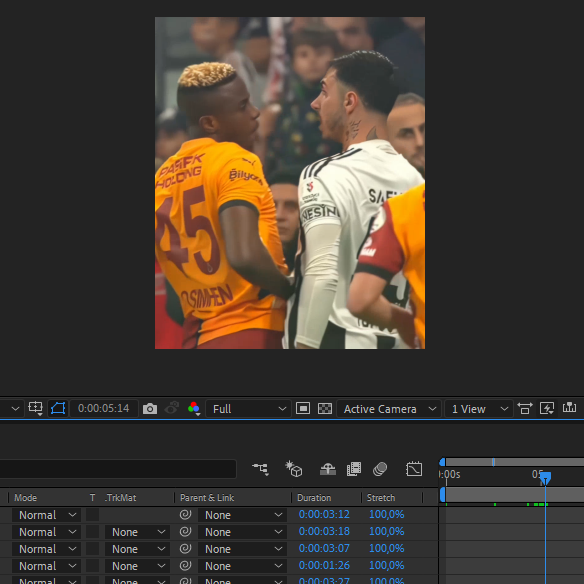Enable Frame Blending film icon
The width and height of the screenshot is (584, 584).
pyautogui.click(x=354, y=469)
